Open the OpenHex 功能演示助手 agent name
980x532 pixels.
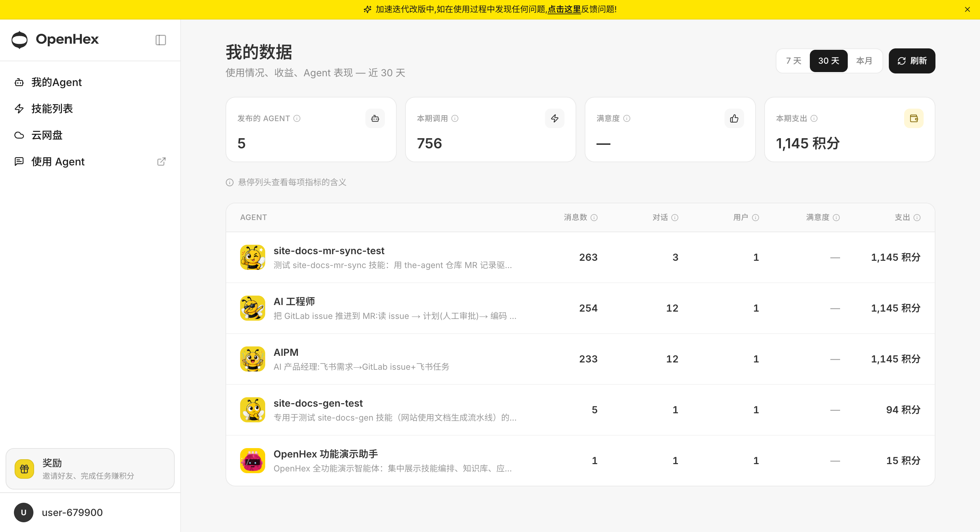pyautogui.click(x=326, y=454)
